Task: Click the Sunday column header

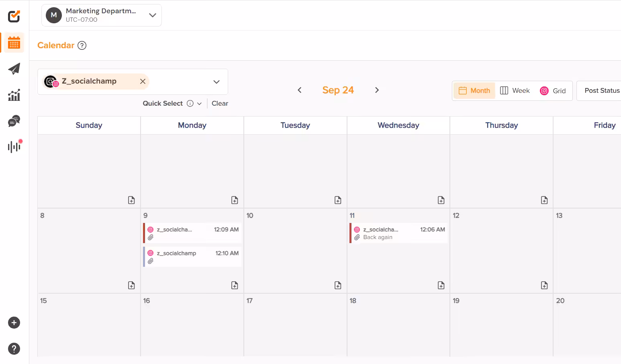Action: tap(89, 125)
